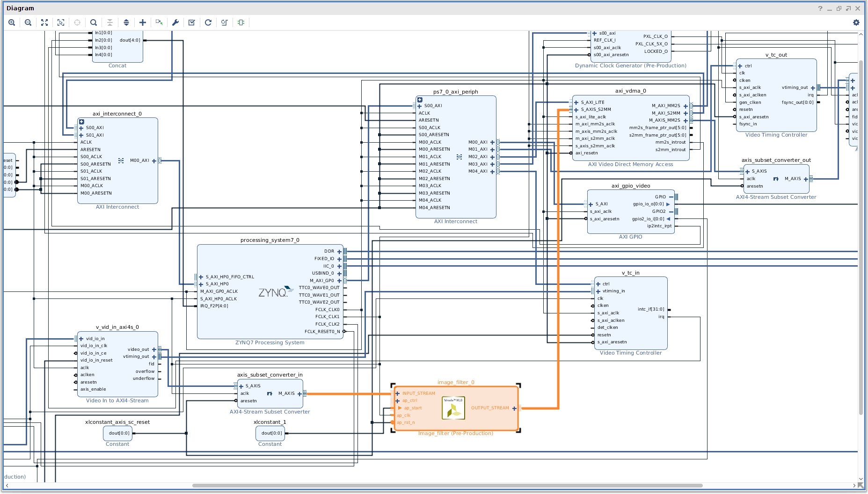The image size is (868, 494).
Task: Click the vertical scrollbar on the right
Action: [x=861, y=237]
